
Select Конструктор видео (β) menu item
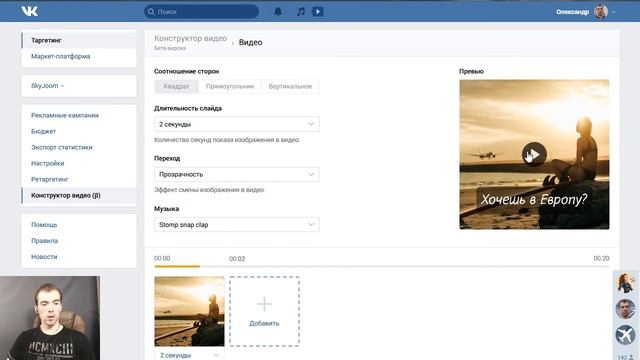79,196
